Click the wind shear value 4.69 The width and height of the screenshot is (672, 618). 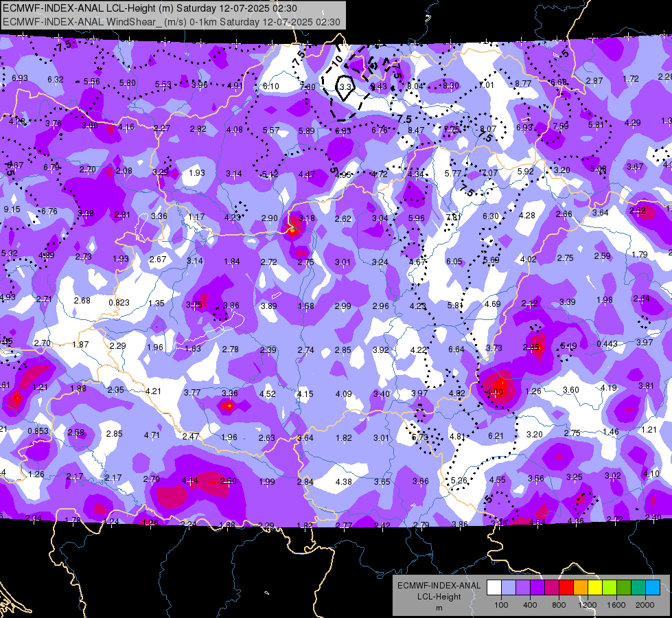click(x=492, y=304)
